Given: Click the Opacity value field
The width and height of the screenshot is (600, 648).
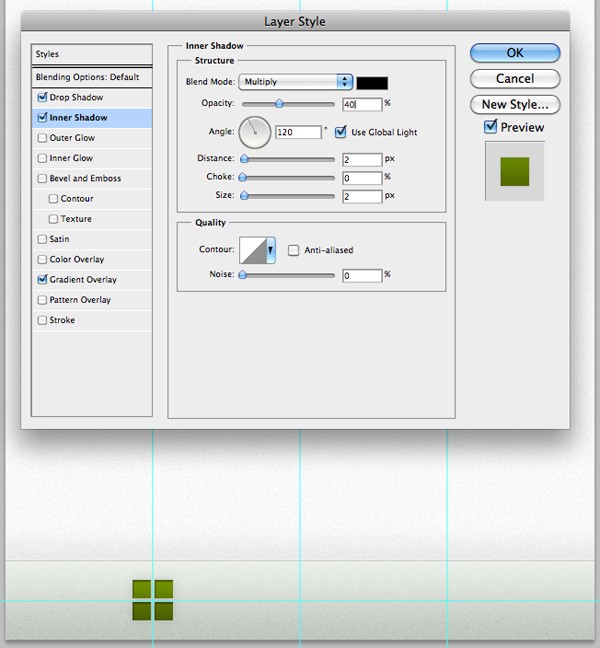Looking at the screenshot, I should [x=362, y=105].
